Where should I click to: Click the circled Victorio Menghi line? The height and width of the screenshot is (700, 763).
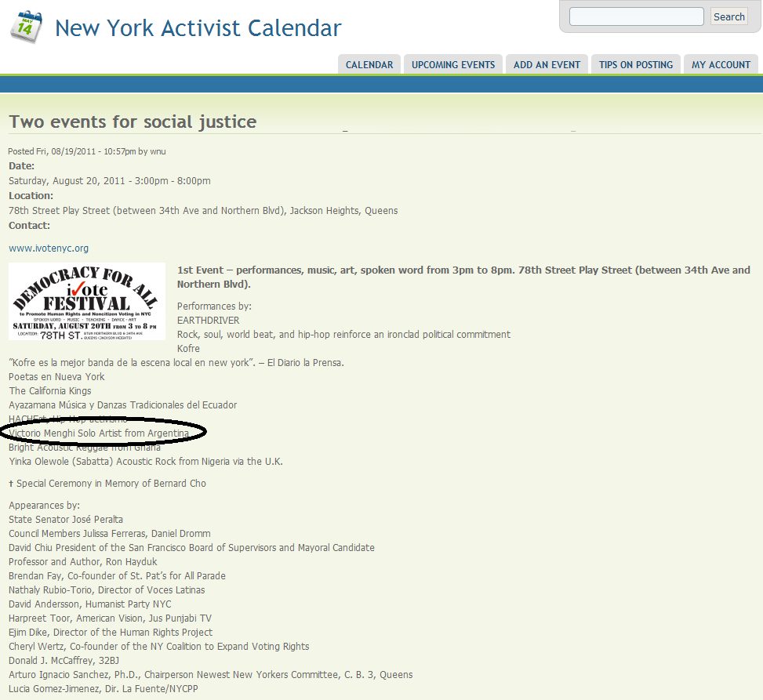click(x=99, y=433)
